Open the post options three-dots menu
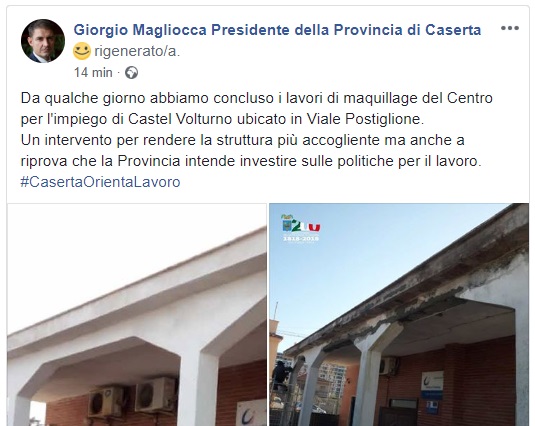This screenshot has height=426, width=535. (510, 28)
